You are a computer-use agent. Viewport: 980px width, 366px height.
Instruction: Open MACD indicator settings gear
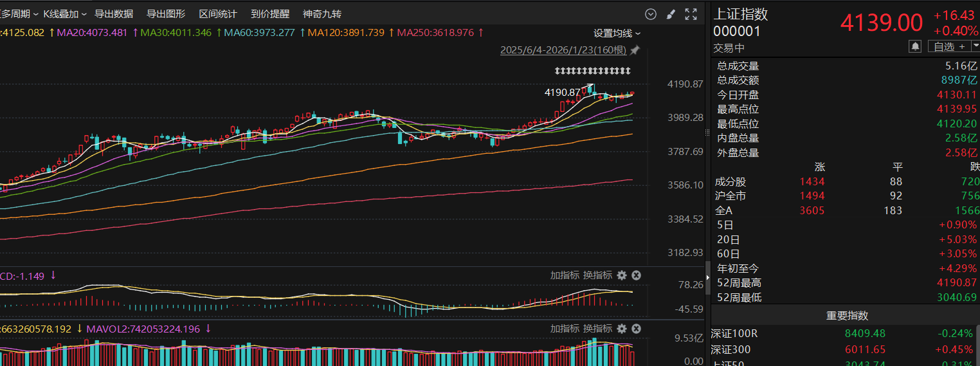coord(622,275)
